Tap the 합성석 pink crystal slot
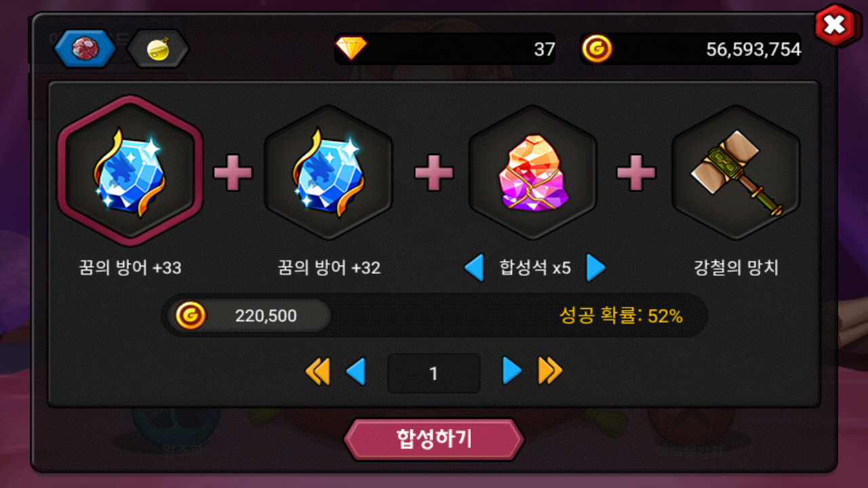The width and height of the screenshot is (868, 488). (x=533, y=172)
